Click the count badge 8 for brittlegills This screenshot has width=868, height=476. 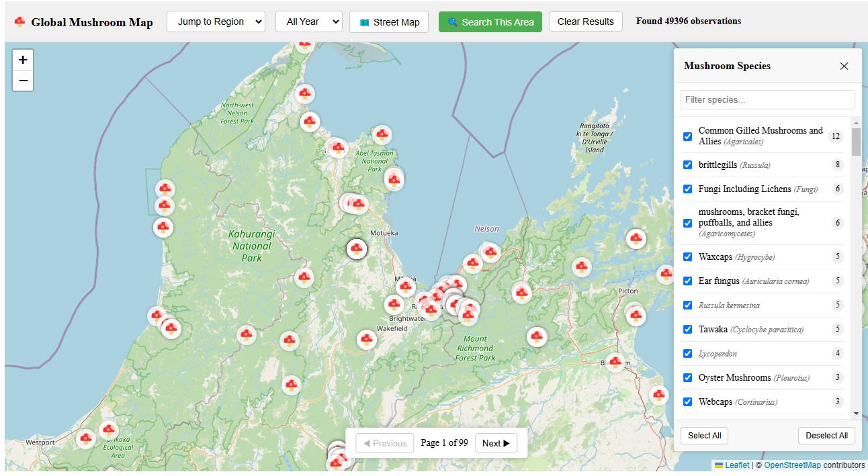[x=837, y=164]
